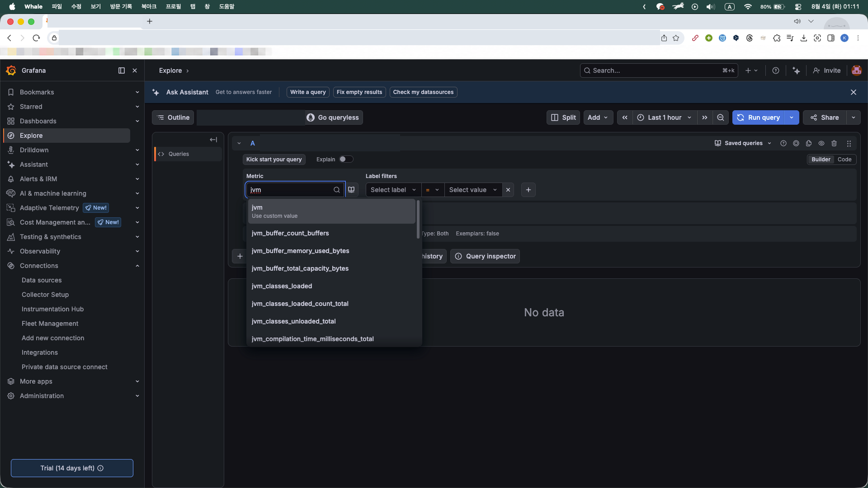
Task: Open a new browser tab
Action: (150, 21)
